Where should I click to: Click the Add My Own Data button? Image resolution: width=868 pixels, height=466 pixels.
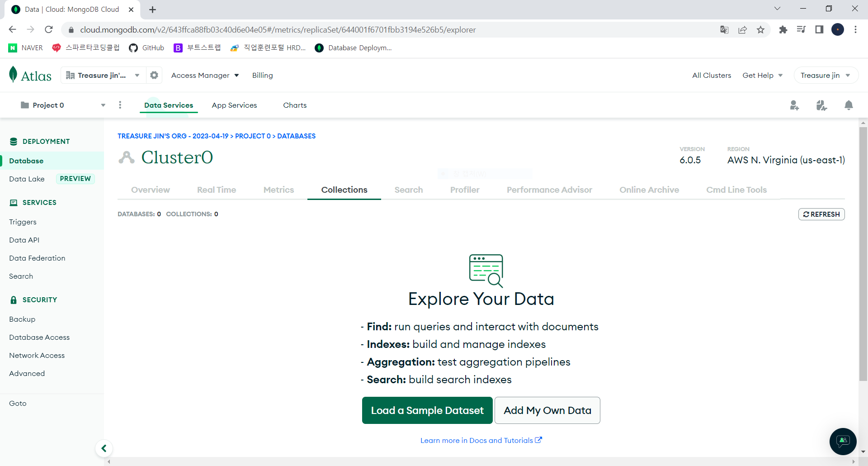coord(547,410)
